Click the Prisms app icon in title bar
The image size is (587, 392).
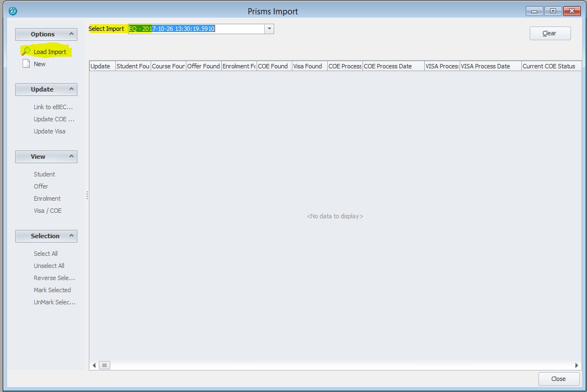coord(13,11)
